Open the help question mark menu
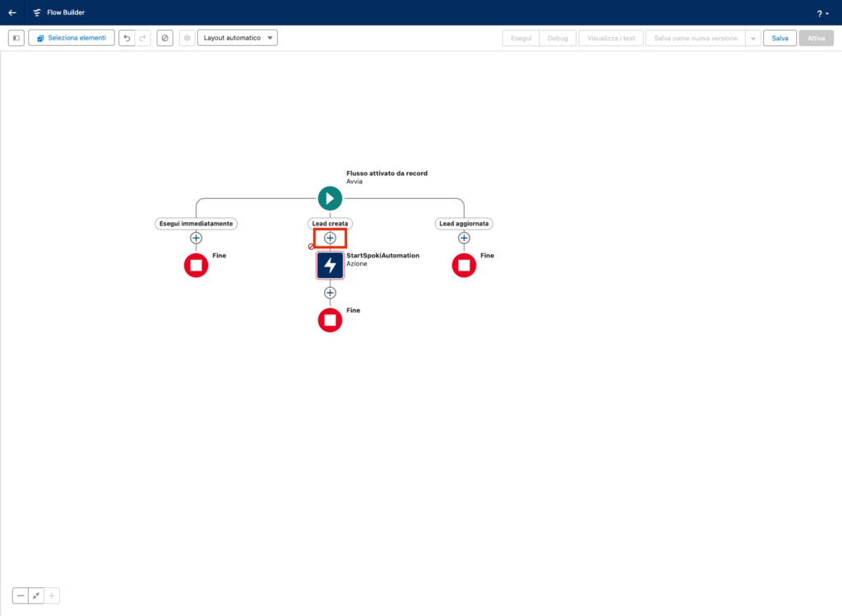Viewport: 842px width, 616px height. coord(821,13)
